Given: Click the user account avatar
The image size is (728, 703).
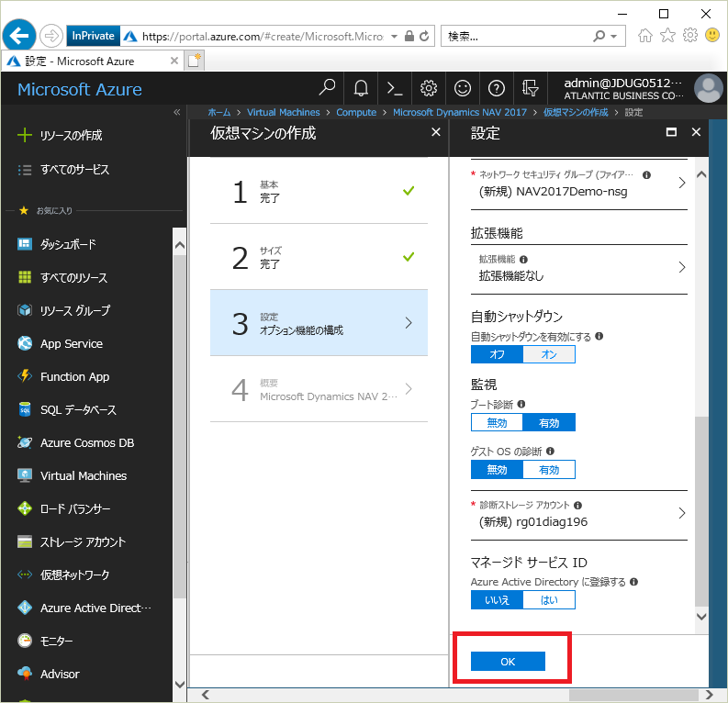Looking at the screenshot, I should pyautogui.click(x=708, y=88).
